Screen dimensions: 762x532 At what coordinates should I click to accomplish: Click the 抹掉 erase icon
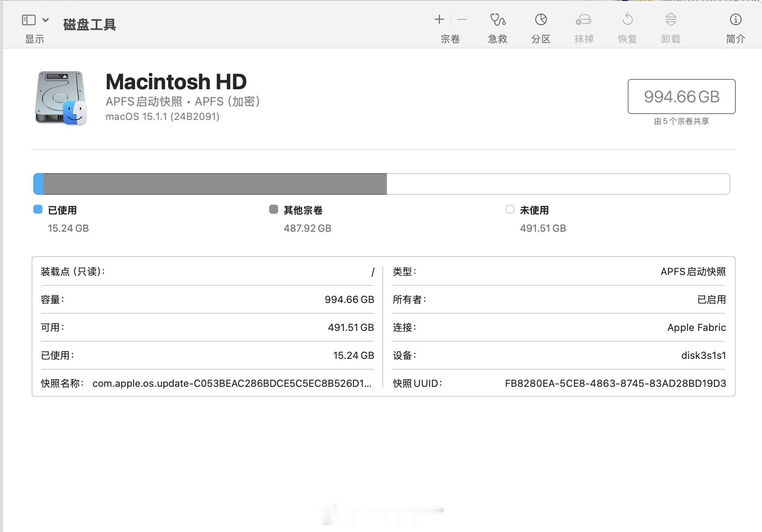[583, 20]
